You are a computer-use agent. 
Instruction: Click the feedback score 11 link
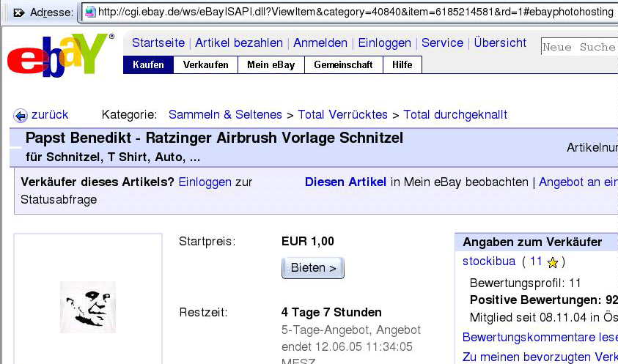[x=536, y=261]
